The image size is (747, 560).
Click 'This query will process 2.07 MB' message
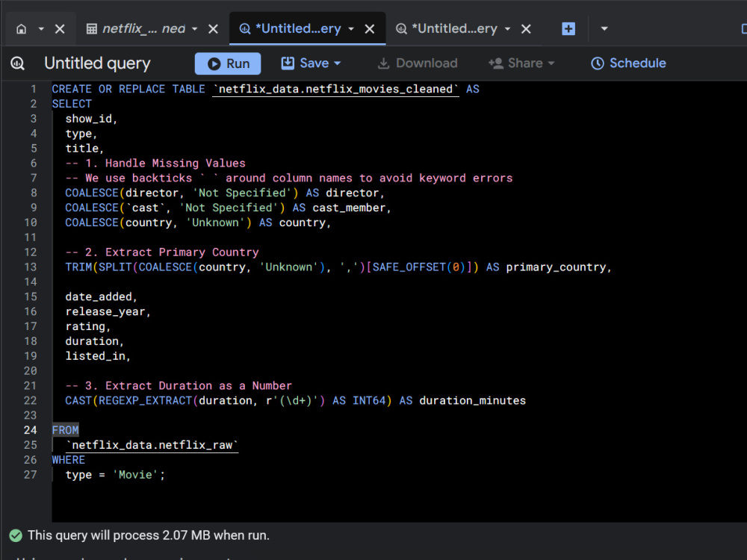tap(148, 535)
